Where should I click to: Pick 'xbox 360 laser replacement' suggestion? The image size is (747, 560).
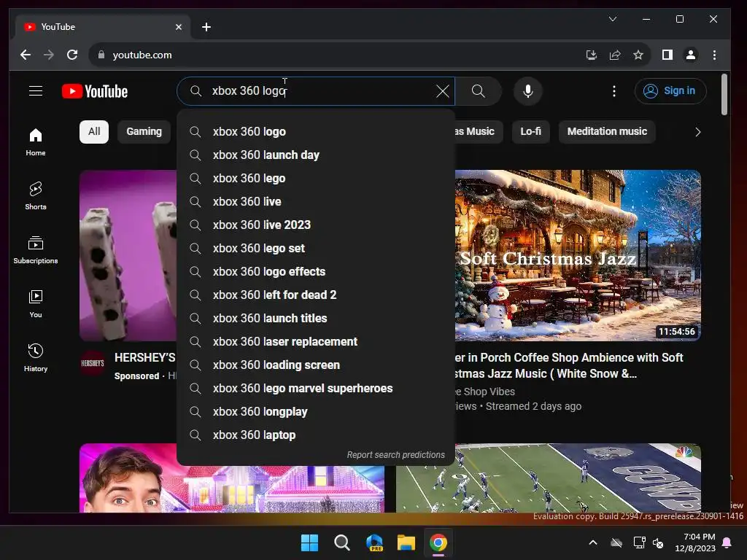point(315,341)
